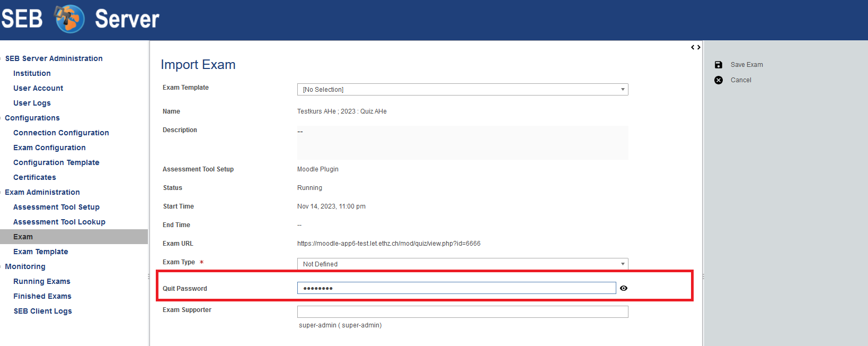This screenshot has height=346, width=868.
Task: Open the Exam Type dropdown
Action: (462, 264)
